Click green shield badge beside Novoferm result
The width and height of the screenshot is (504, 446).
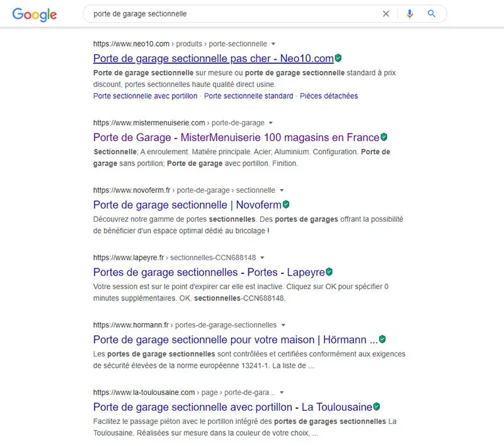(x=286, y=204)
